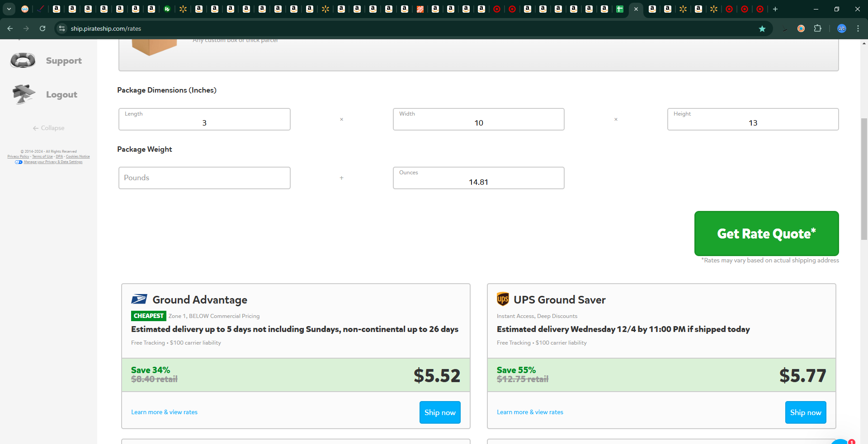Open the Privacy Policy link

[x=18, y=157]
